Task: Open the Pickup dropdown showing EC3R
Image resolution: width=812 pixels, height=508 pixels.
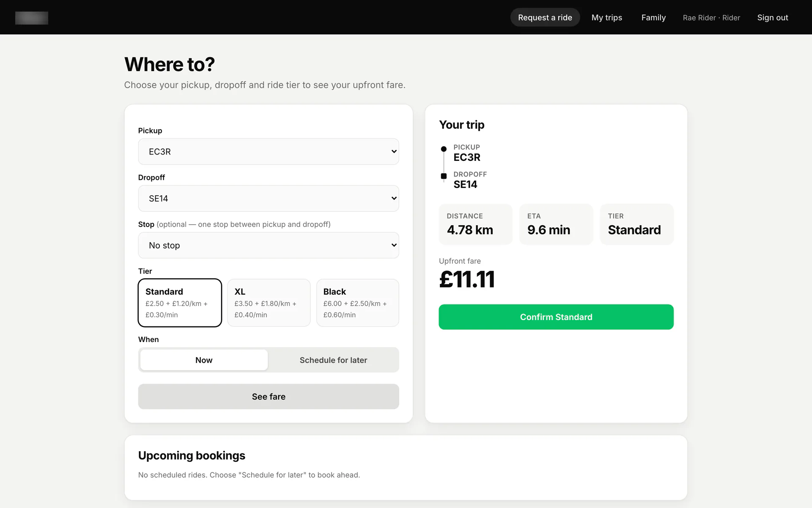Action: point(269,152)
